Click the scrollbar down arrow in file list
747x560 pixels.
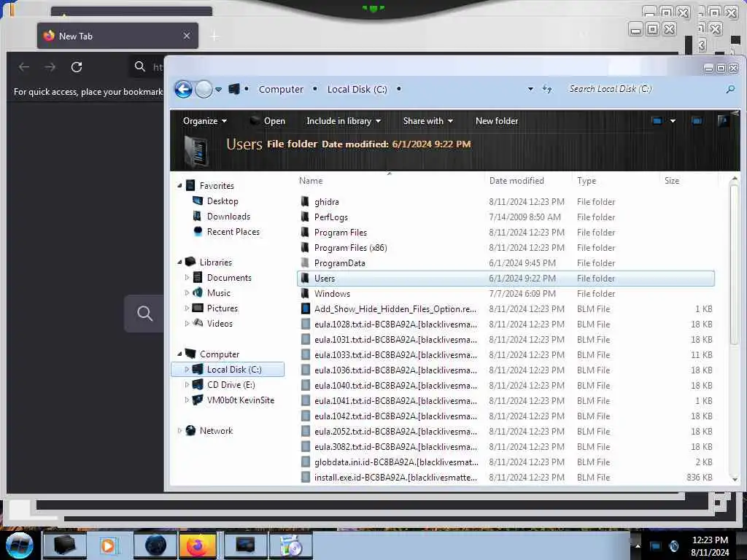click(x=734, y=479)
